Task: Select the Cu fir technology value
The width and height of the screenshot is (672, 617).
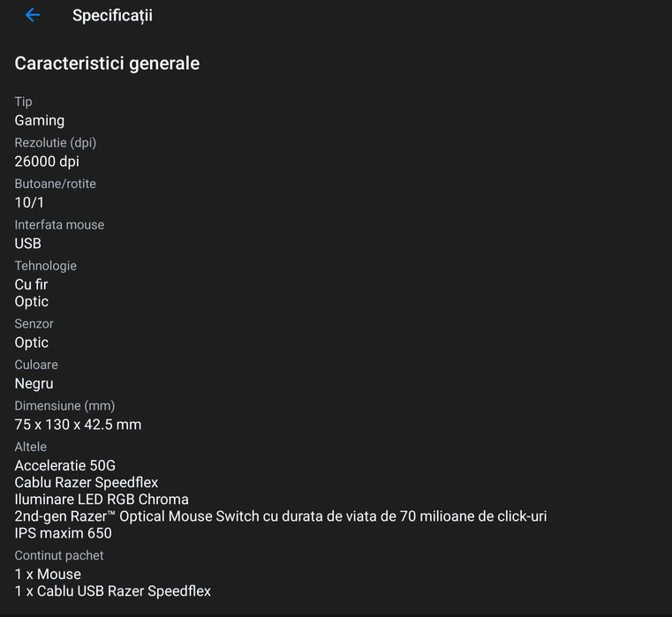Action: tap(31, 284)
